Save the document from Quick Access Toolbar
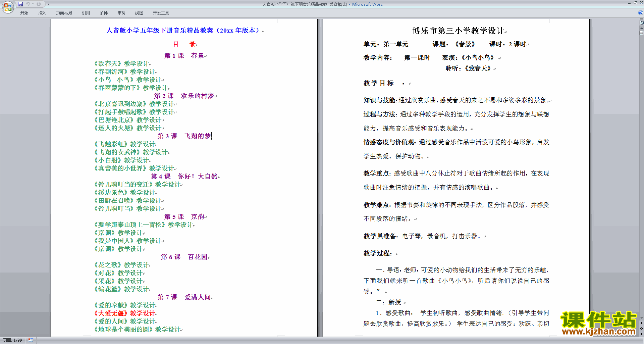The width and height of the screenshot is (644, 344). (x=20, y=4)
